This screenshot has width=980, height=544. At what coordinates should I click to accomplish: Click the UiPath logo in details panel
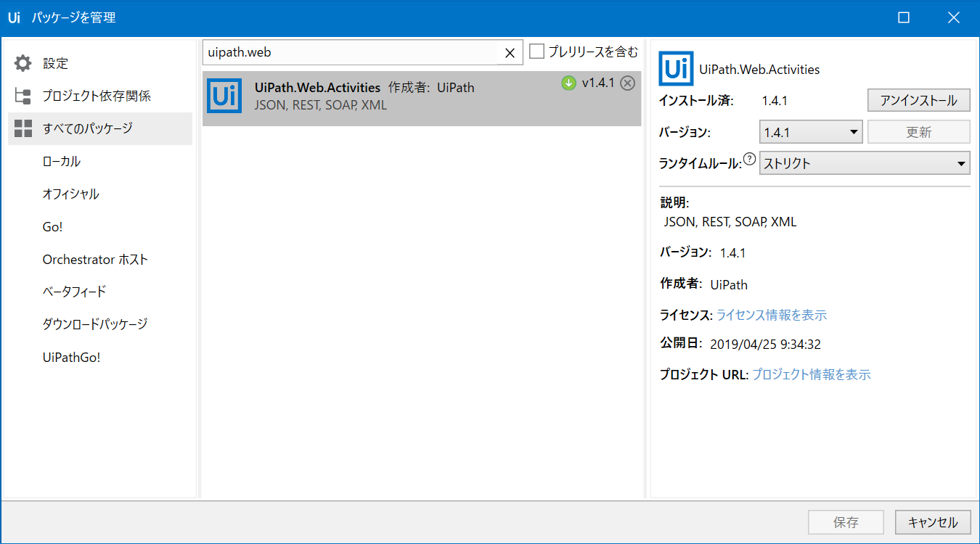pyautogui.click(x=676, y=69)
